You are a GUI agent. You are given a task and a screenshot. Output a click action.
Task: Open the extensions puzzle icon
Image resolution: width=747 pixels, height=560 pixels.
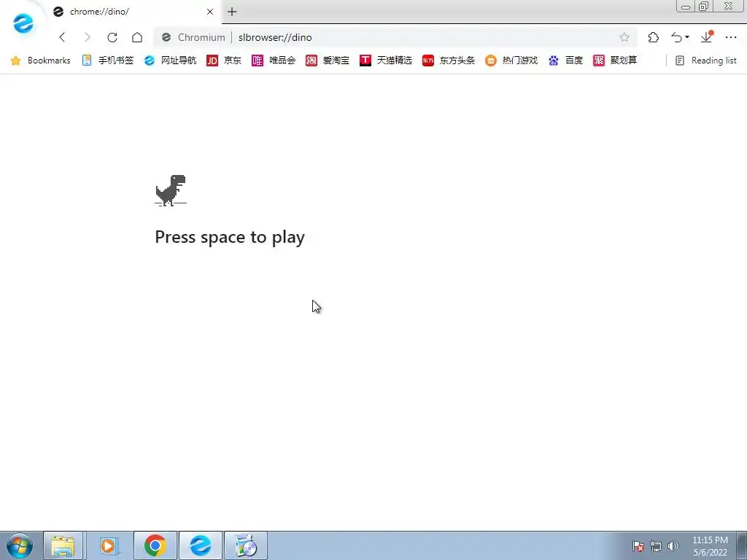(x=654, y=37)
